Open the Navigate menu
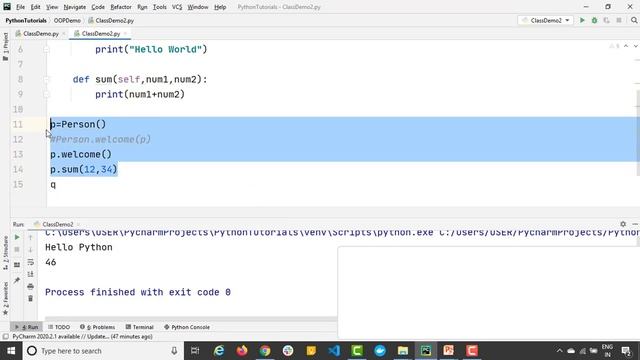640x360 pixels. (x=75, y=7)
